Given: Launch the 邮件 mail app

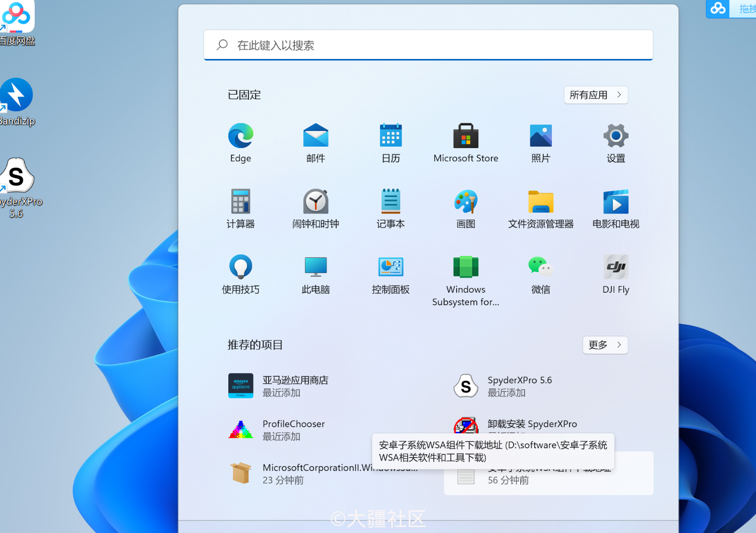Looking at the screenshot, I should click(316, 143).
